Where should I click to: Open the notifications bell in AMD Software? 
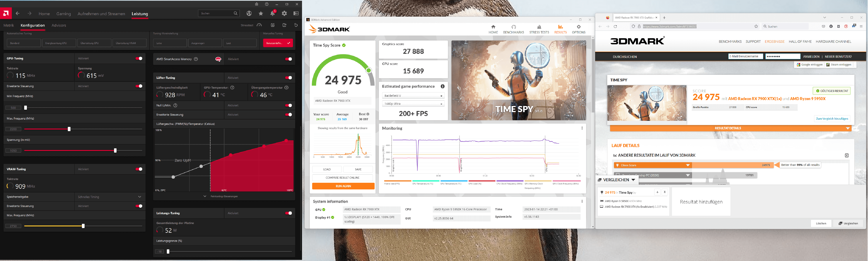tap(272, 14)
